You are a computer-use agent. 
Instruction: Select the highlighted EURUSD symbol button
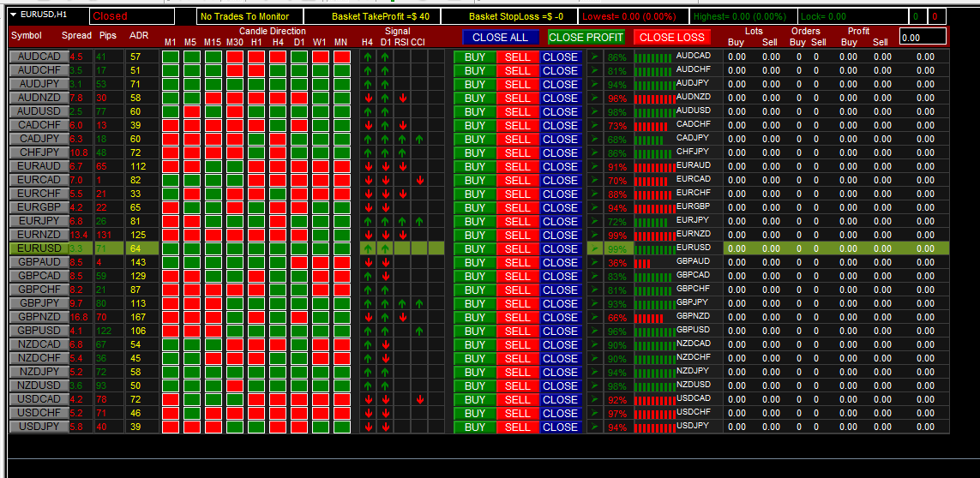(39, 248)
